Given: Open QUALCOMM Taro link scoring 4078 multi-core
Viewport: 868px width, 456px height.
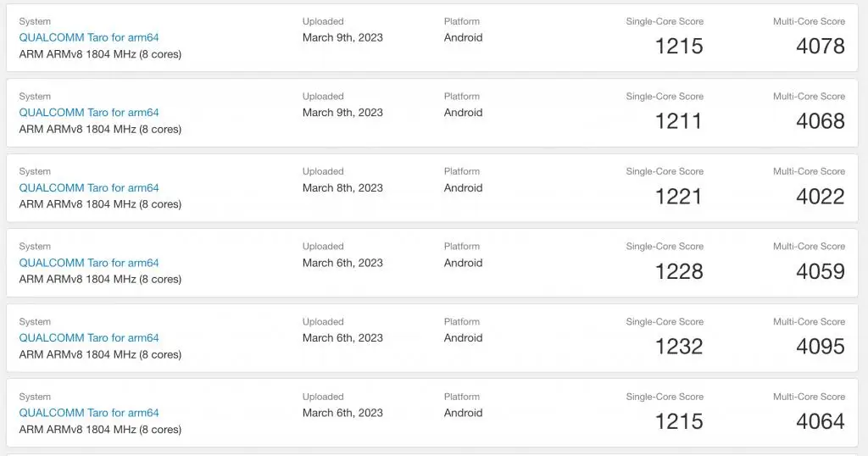Looking at the screenshot, I should pos(88,37).
